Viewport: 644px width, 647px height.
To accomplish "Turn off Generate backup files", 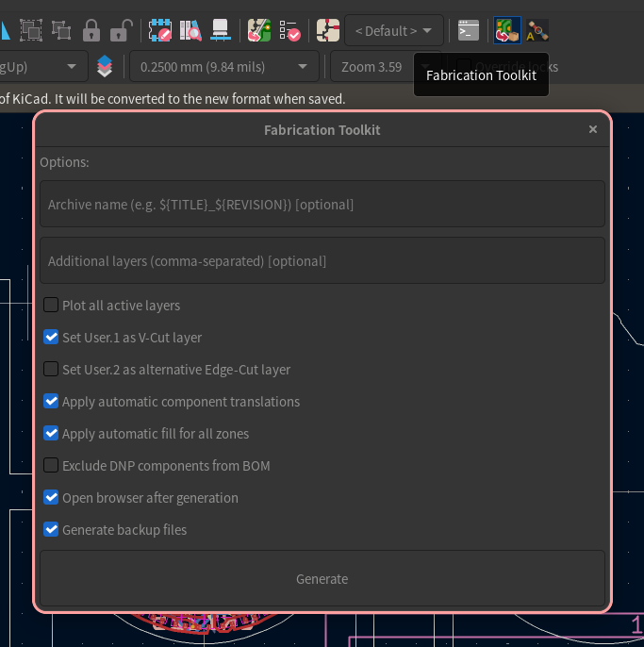I will [51, 529].
